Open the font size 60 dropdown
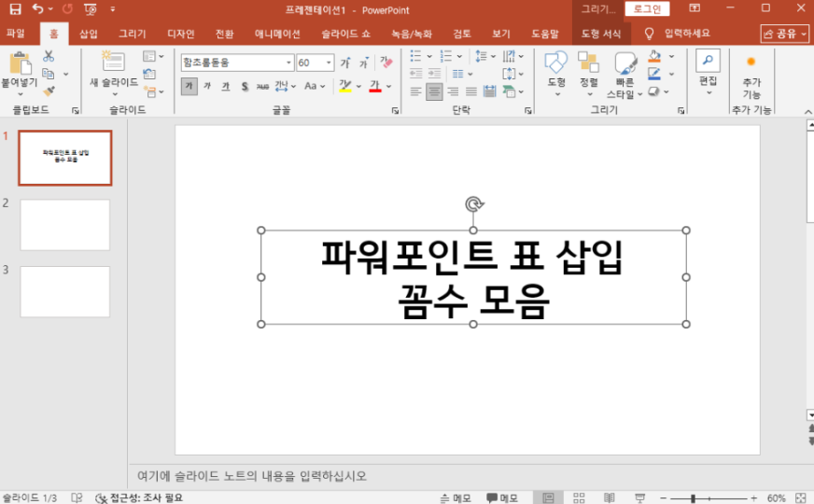 (329, 63)
